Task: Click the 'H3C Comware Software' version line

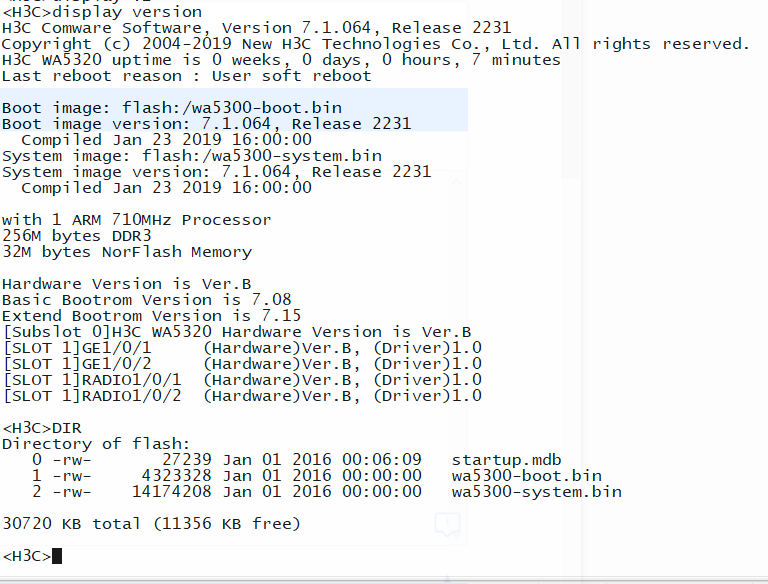Action: (256, 28)
